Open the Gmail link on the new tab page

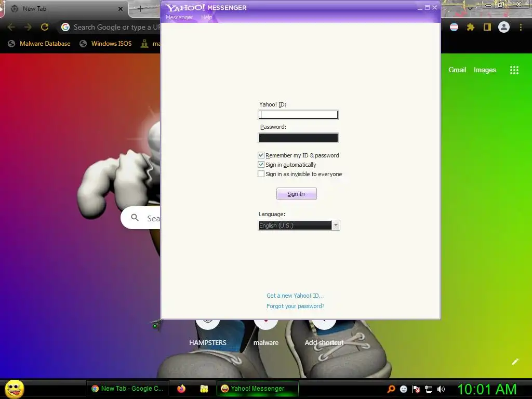tap(457, 70)
